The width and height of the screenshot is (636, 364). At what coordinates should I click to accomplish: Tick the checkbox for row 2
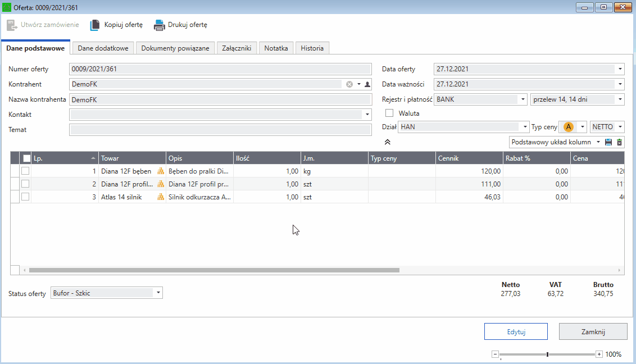pyautogui.click(x=25, y=184)
